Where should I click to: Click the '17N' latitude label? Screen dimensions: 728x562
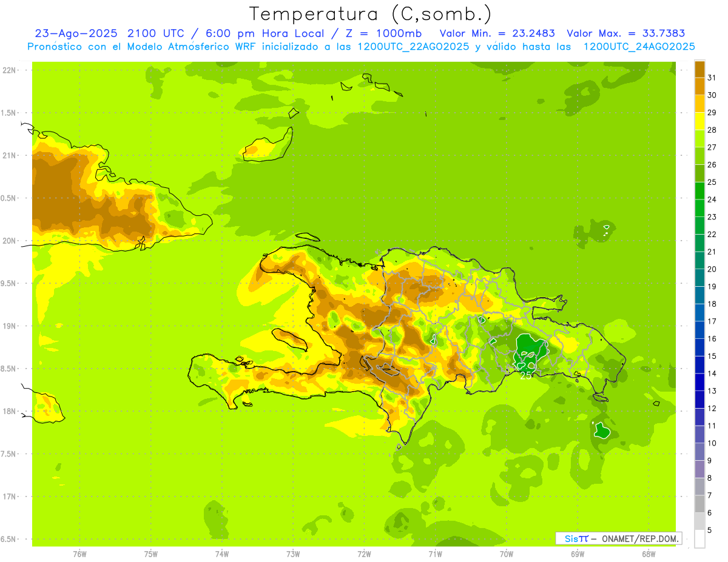pos(9,497)
